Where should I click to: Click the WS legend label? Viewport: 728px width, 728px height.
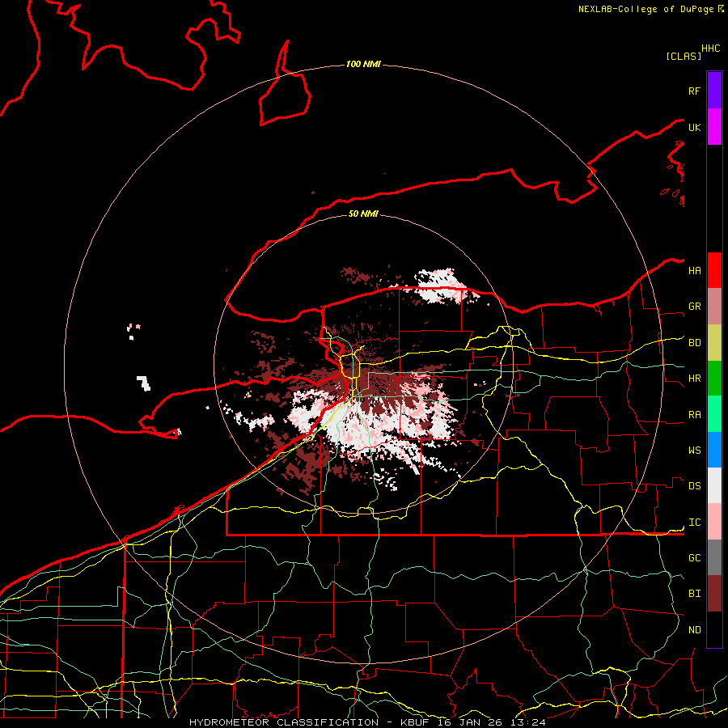click(x=694, y=451)
